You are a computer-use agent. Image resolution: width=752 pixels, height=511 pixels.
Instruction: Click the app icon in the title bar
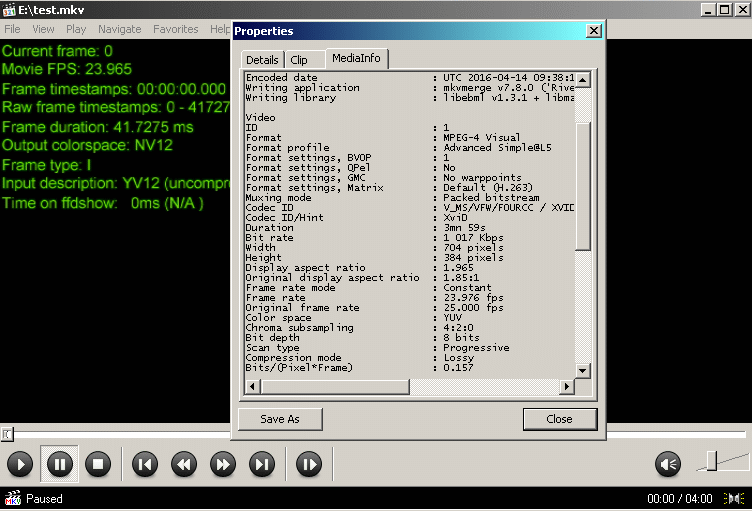tap(9, 10)
